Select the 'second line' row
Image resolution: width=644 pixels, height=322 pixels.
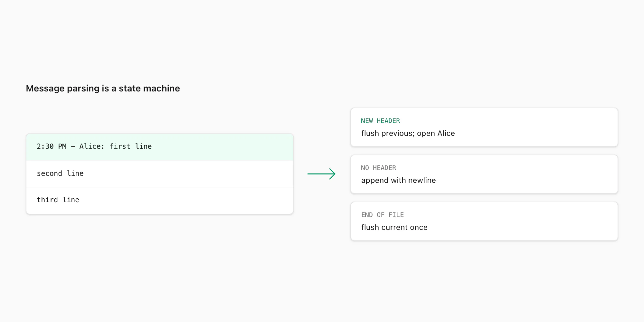[x=160, y=174]
